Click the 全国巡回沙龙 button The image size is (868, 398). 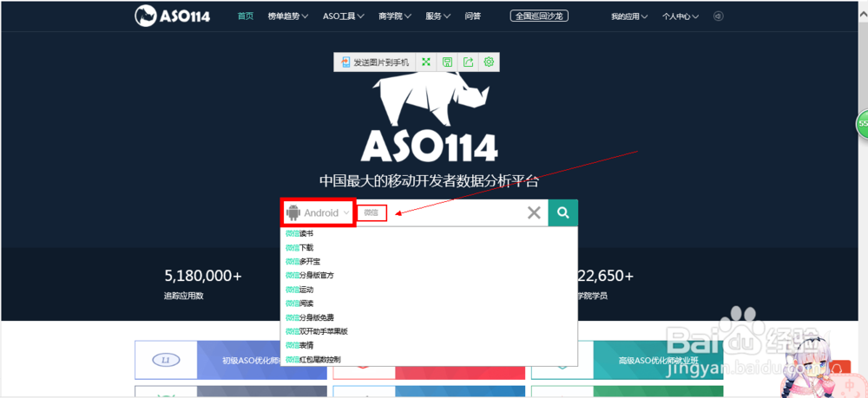(x=539, y=16)
